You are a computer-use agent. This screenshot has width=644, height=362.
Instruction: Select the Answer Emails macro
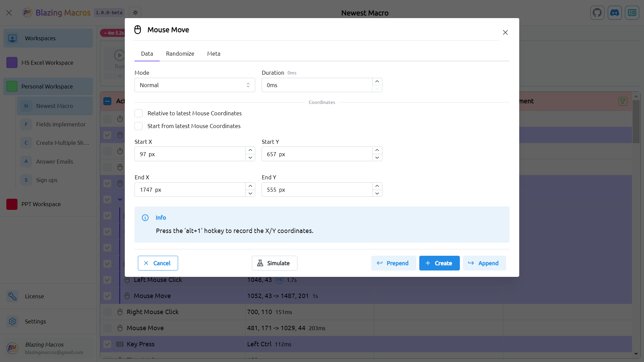[55, 162]
